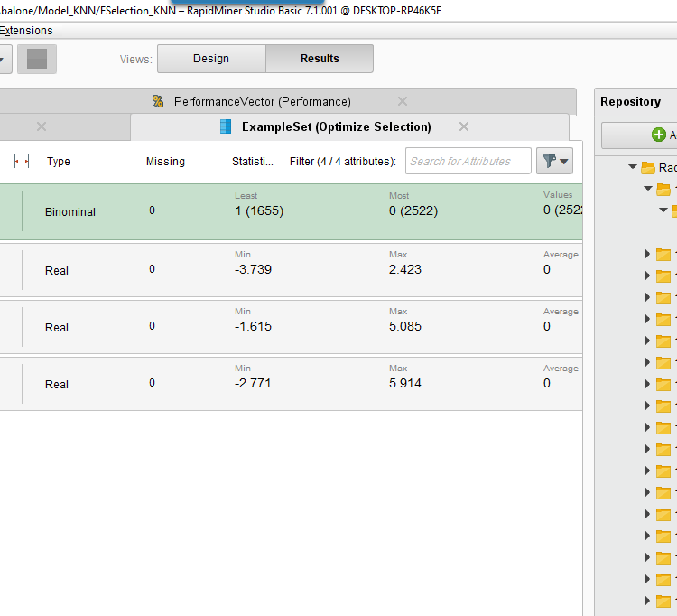Screen dimensions: 677x616
Task: Open the Extensions menu
Action: [x=26, y=30]
